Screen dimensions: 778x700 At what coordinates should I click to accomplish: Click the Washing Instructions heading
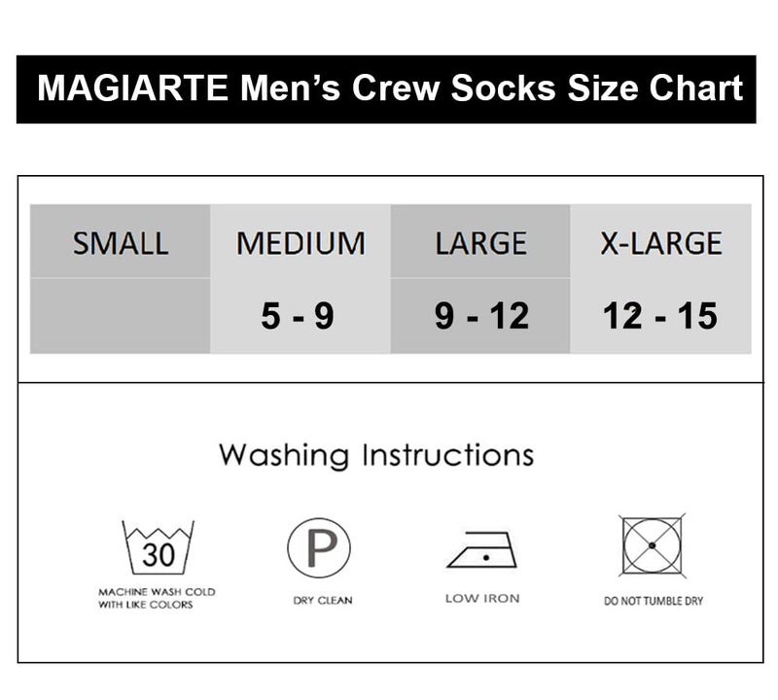click(376, 455)
